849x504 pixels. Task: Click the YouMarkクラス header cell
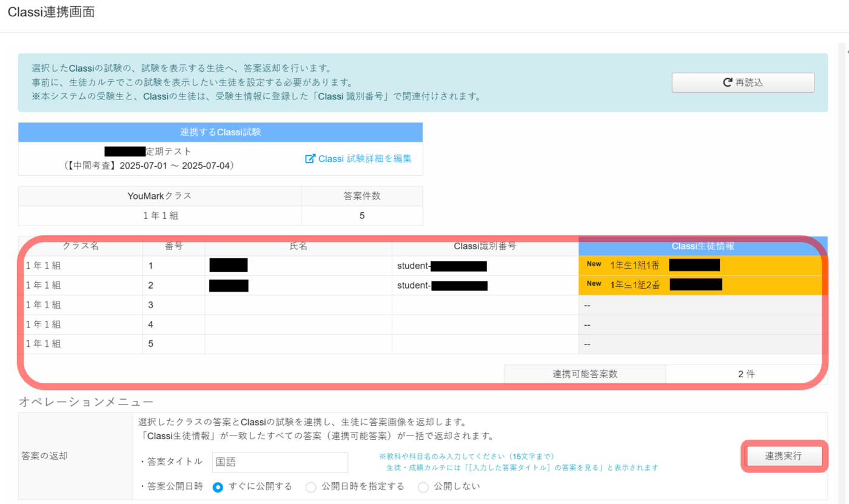click(159, 196)
